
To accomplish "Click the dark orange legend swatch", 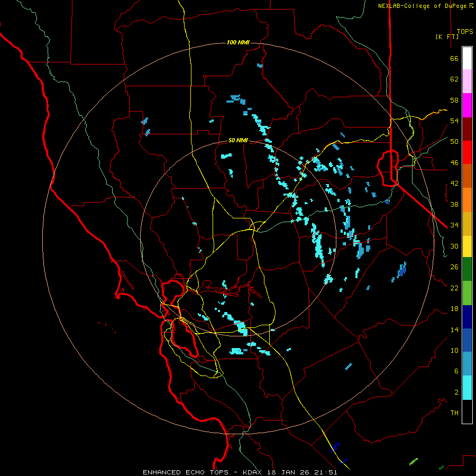I will click(467, 176).
